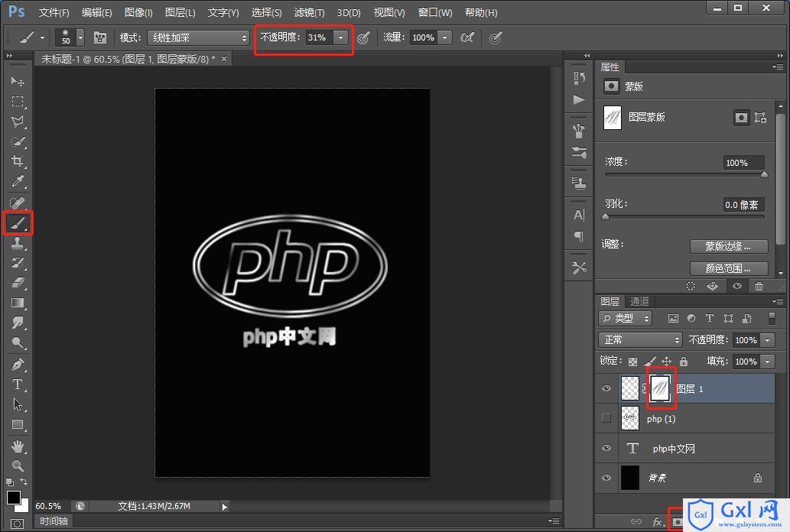Select the Polygonal Lasso tool
Viewport: 790px width, 532px height.
[x=18, y=122]
